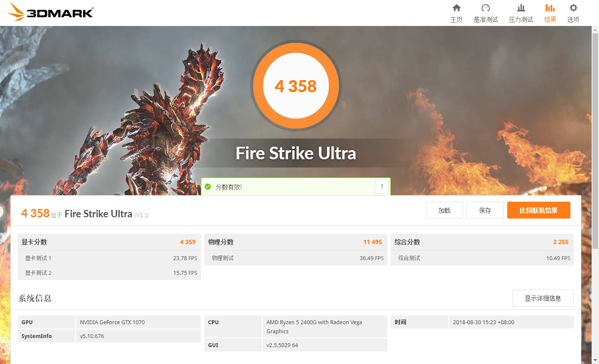
Task: Click the CPU label cell
Action: (233, 327)
